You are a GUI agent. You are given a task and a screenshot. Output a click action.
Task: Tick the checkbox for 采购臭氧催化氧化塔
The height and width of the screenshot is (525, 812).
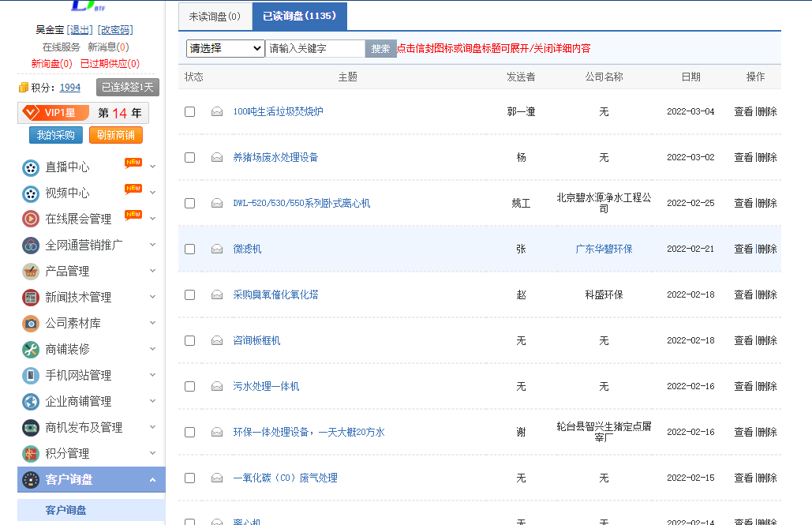(189, 294)
